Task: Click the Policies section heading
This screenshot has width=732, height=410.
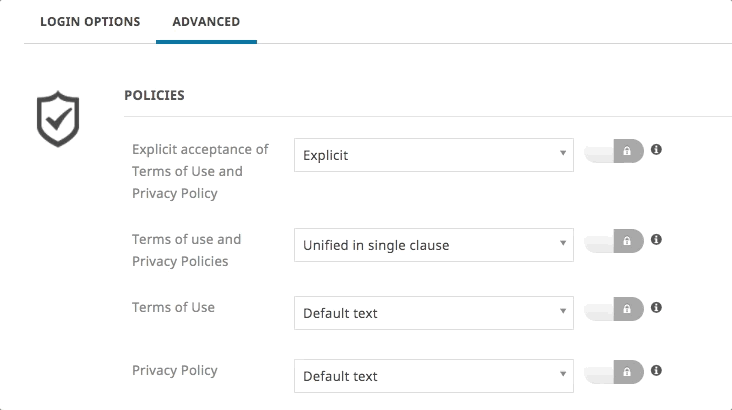Action: [154, 95]
